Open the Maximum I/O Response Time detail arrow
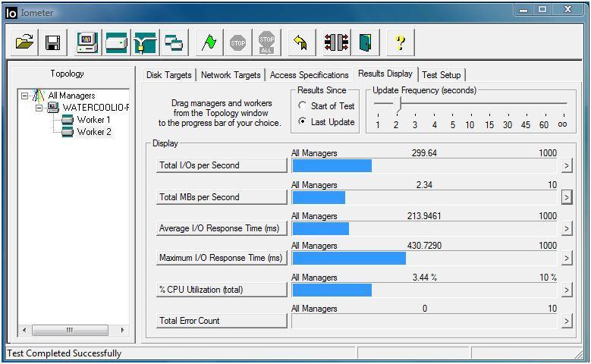This screenshot has height=364, width=591. tap(567, 258)
